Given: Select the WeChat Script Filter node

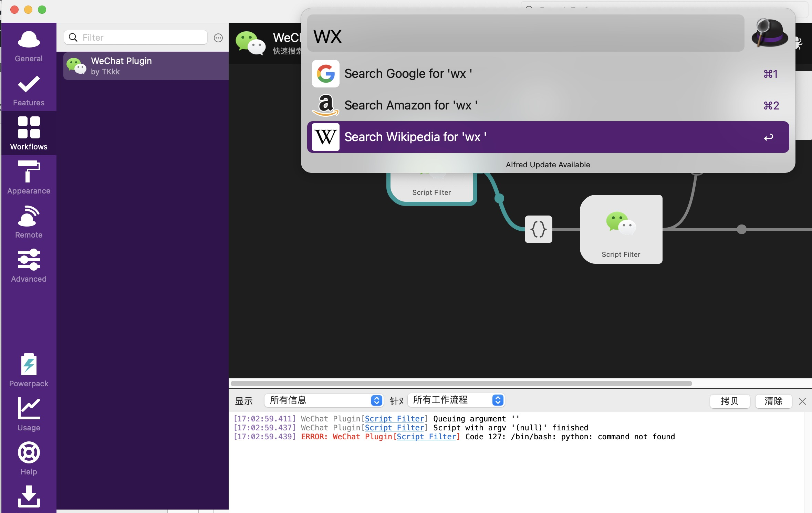Looking at the screenshot, I should [621, 229].
